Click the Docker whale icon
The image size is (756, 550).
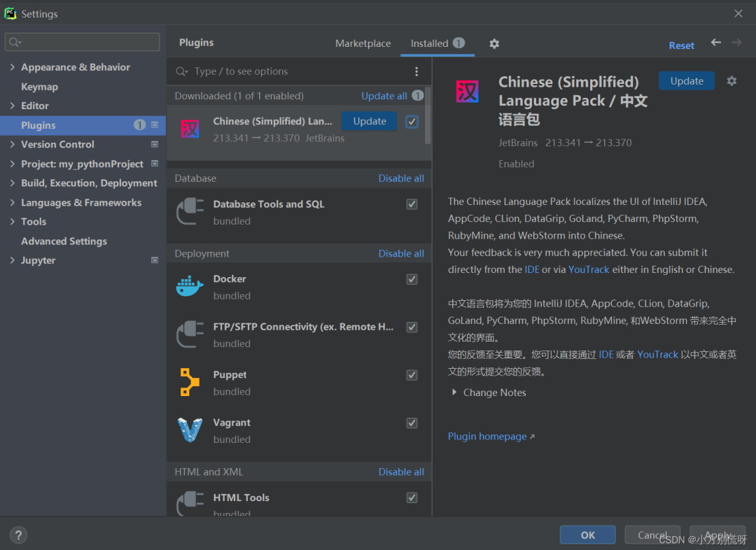click(x=190, y=286)
